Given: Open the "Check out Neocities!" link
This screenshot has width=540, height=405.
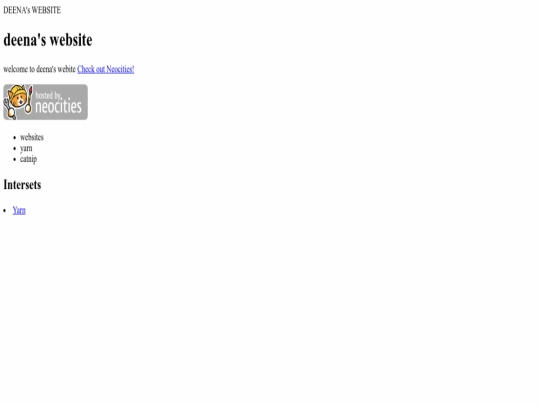Looking at the screenshot, I should point(106,69).
